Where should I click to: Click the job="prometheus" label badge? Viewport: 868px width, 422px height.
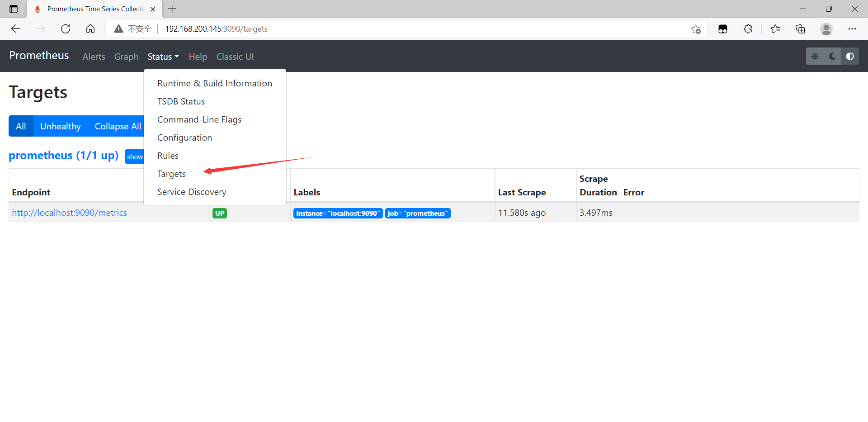click(x=418, y=213)
